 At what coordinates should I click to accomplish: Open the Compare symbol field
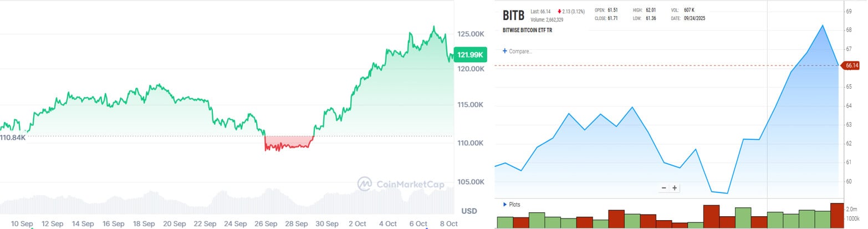pyautogui.click(x=520, y=51)
